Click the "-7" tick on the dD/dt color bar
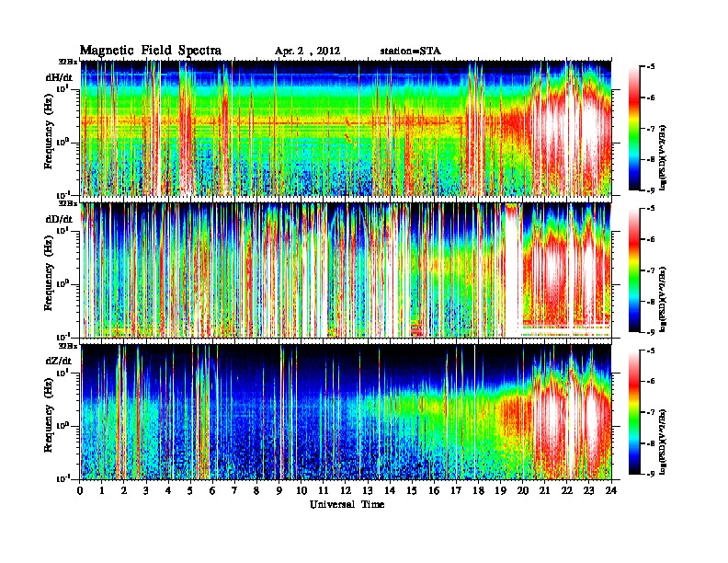Image resolution: width=728 pixels, height=563 pixels. (x=651, y=270)
